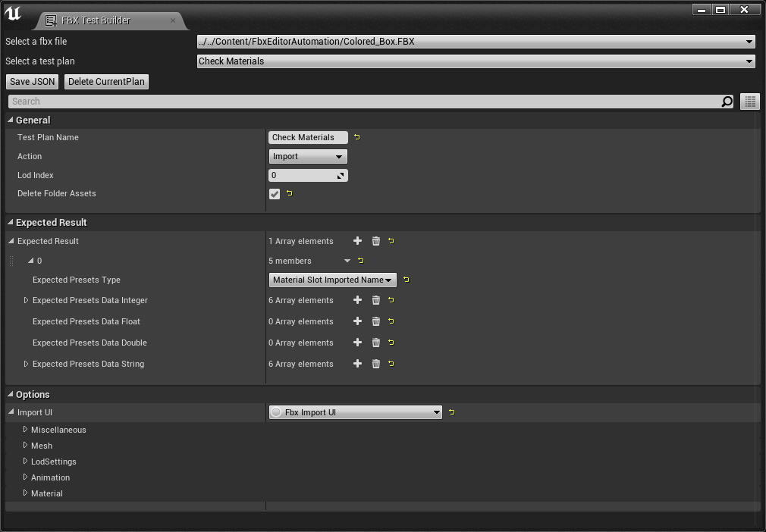Open the property matrix grid icon beside search

pos(749,101)
